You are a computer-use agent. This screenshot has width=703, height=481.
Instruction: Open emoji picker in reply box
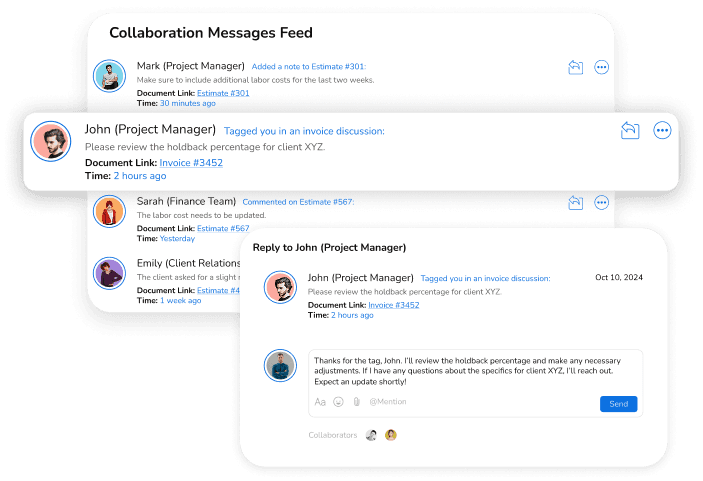tap(338, 402)
